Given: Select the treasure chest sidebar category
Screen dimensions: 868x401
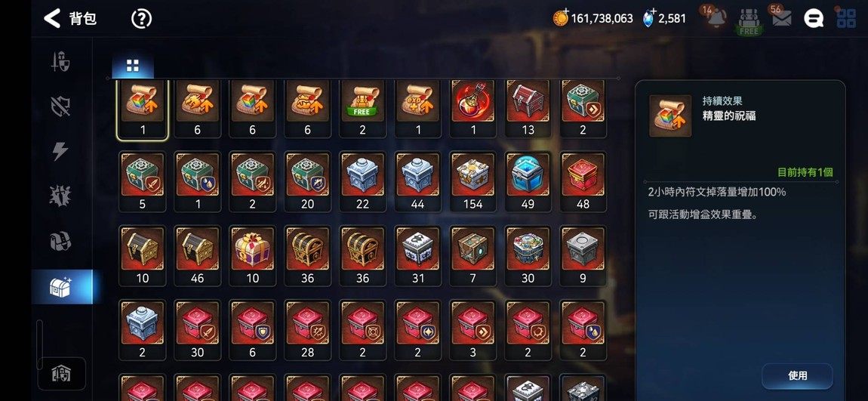Looking at the screenshot, I should (x=61, y=287).
